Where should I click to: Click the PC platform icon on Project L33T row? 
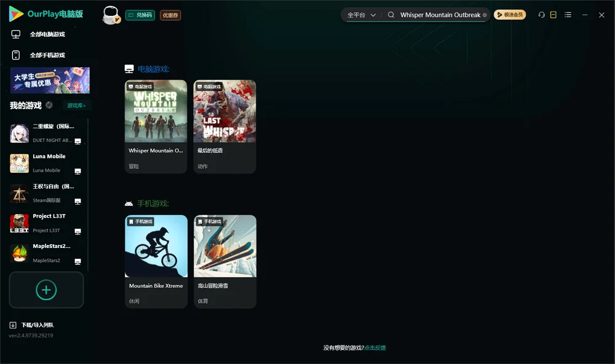pos(77,231)
